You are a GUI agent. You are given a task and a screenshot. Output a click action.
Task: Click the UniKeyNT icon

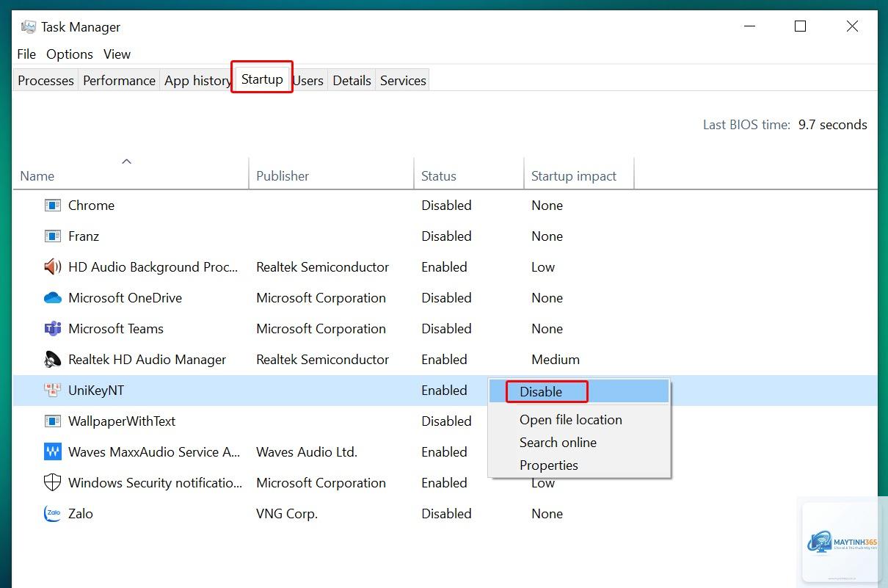point(52,391)
